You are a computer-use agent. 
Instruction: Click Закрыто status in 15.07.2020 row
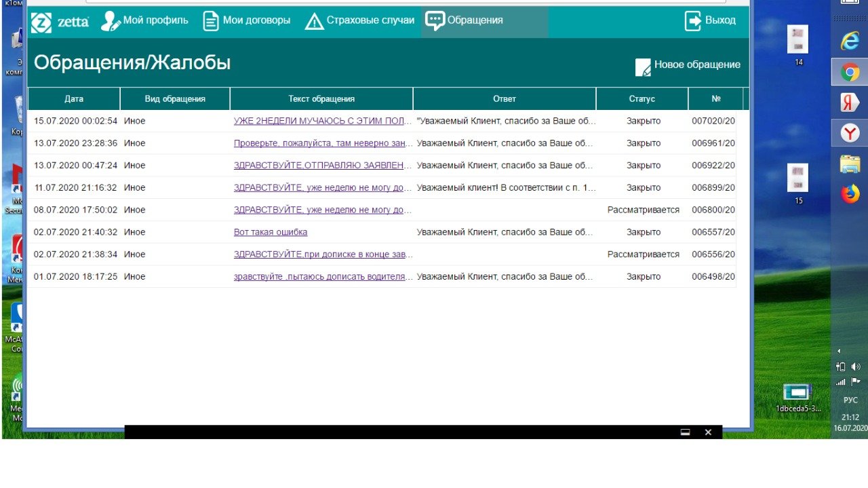tap(644, 121)
